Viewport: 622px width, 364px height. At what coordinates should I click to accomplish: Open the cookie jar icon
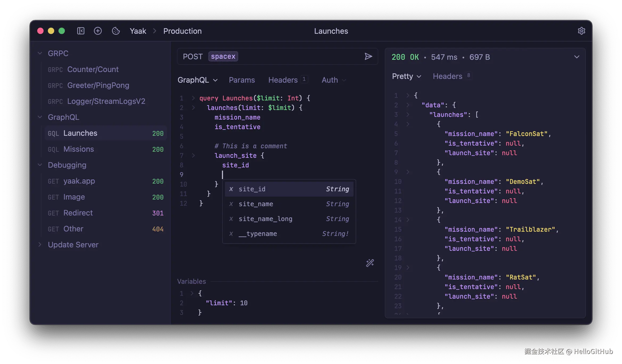pos(116,31)
